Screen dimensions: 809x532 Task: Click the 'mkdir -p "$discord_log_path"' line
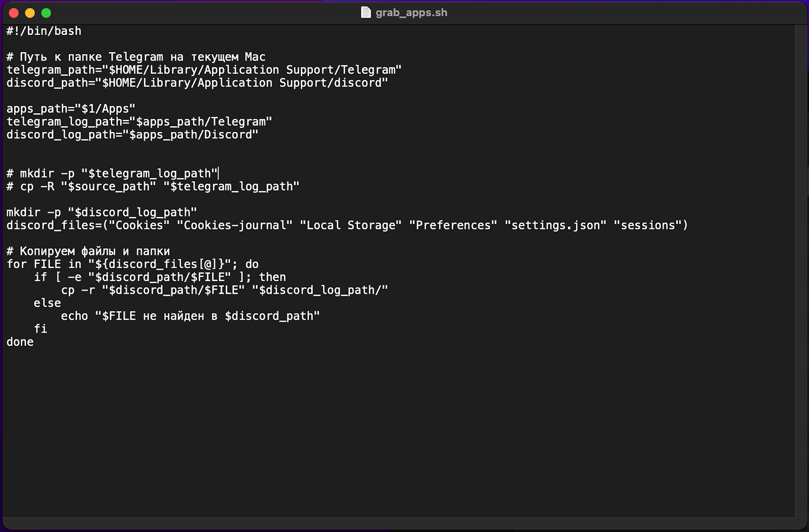click(x=102, y=212)
